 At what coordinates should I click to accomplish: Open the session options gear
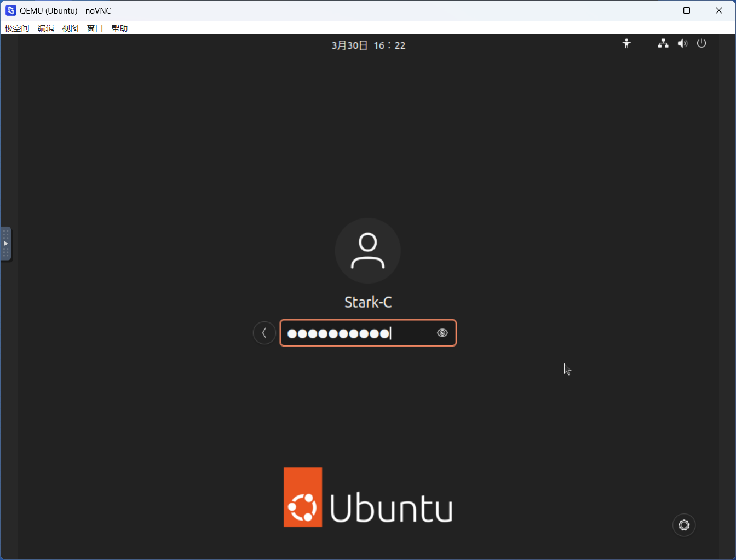pos(684,525)
